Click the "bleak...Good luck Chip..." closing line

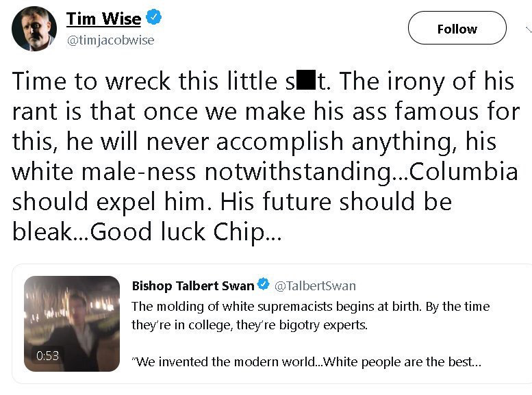(x=147, y=232)
